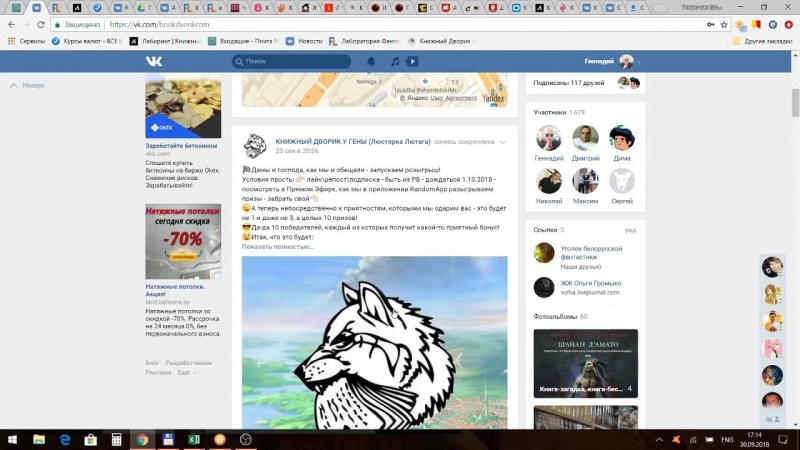Viewport: 800px width, 450px height.
Task: Open Лабиринт bookmark
Action: click(x=165, y=41)
